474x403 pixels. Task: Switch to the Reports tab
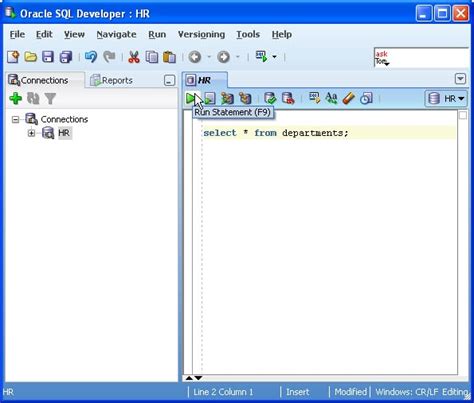pyautogui.click(x=112, y=80)
